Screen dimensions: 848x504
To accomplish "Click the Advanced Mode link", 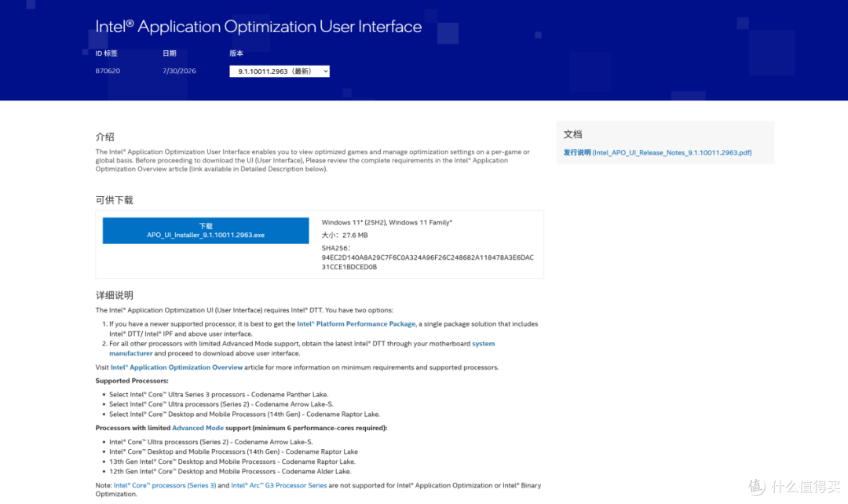I will pos(197,428).
